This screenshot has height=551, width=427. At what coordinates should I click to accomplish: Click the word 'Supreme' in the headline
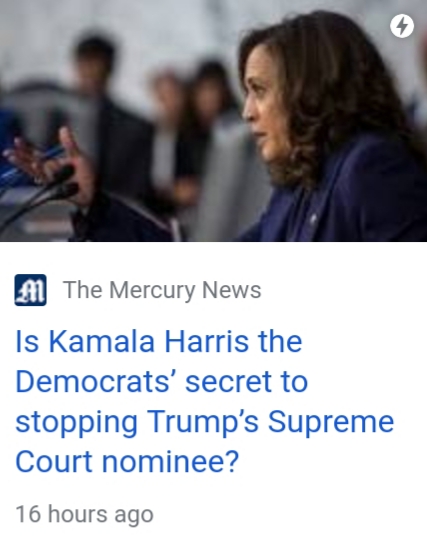(331, 423)
